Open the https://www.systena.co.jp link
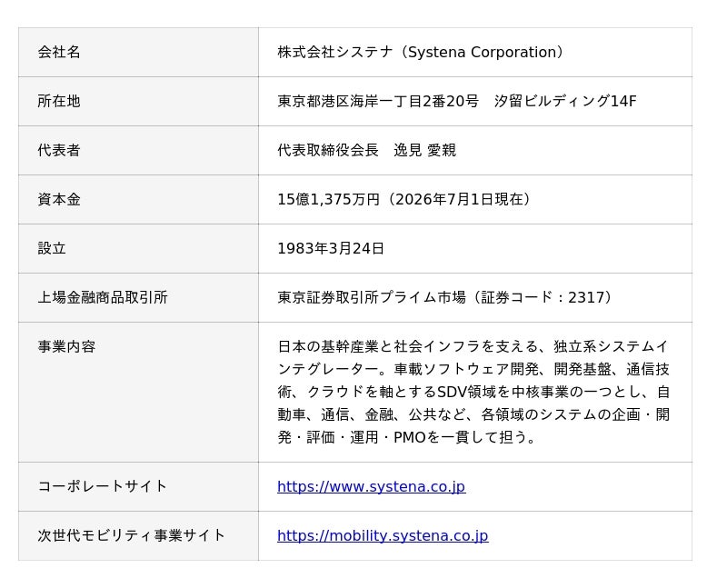This screenshot has width=727, height=588. click(x=372, y=486)
